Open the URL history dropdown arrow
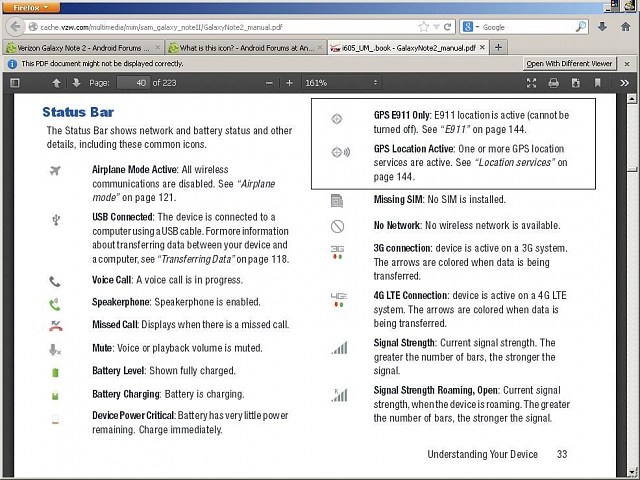 point(436,27)
